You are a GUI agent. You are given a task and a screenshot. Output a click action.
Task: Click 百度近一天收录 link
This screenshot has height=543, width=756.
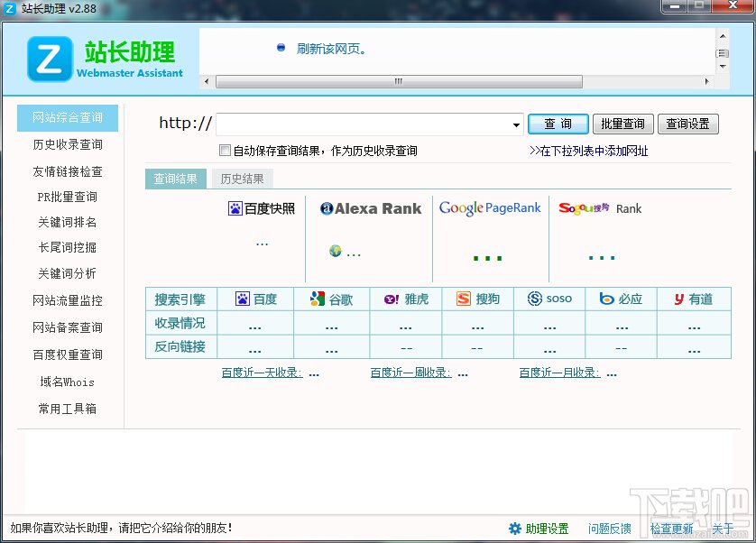[x=262, y=373]
